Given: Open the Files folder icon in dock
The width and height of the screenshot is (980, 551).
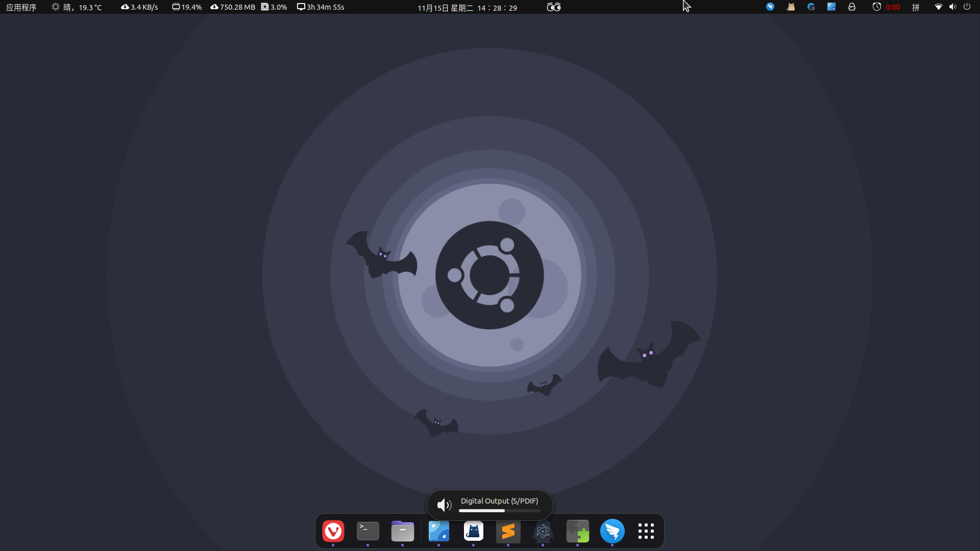Looking at the screenshot, I should [402, 531].
